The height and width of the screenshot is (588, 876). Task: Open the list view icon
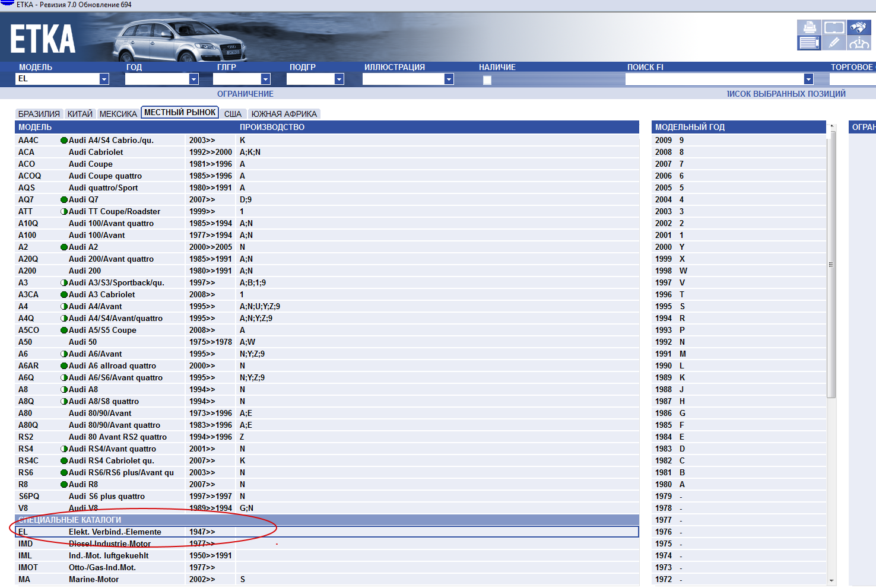809,43
